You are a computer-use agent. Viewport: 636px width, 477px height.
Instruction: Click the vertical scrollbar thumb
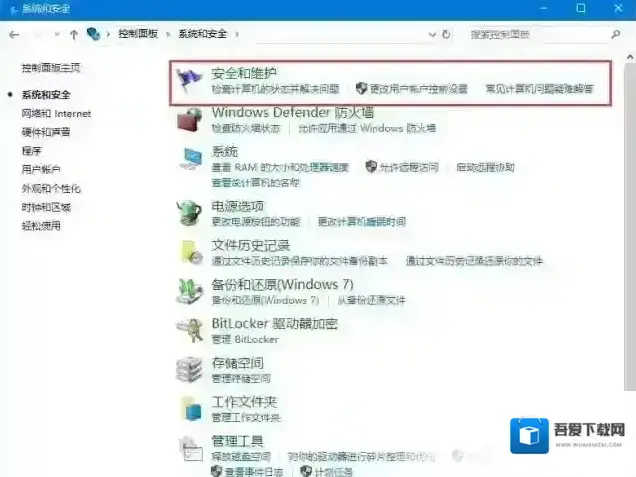[630, 227]
